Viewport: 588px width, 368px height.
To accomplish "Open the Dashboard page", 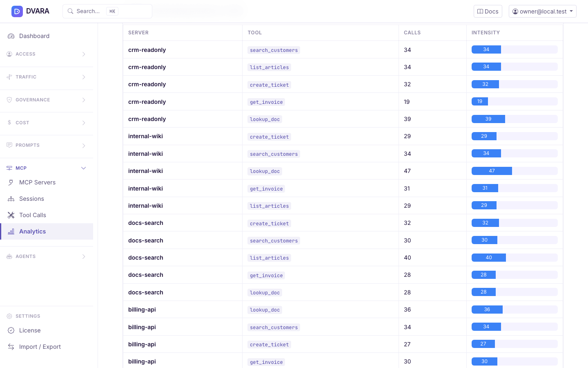I will coord(47,36).
